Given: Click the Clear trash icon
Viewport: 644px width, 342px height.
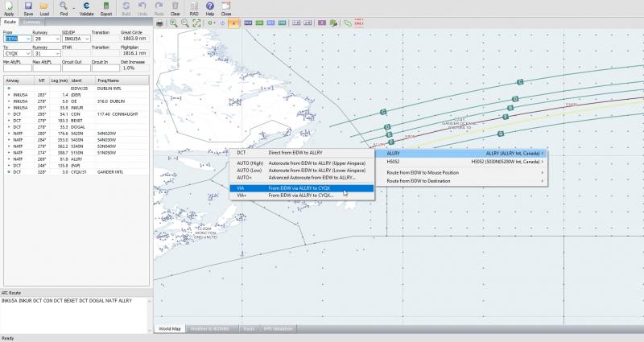Looking at the screenshot, I should click(175, 8).
